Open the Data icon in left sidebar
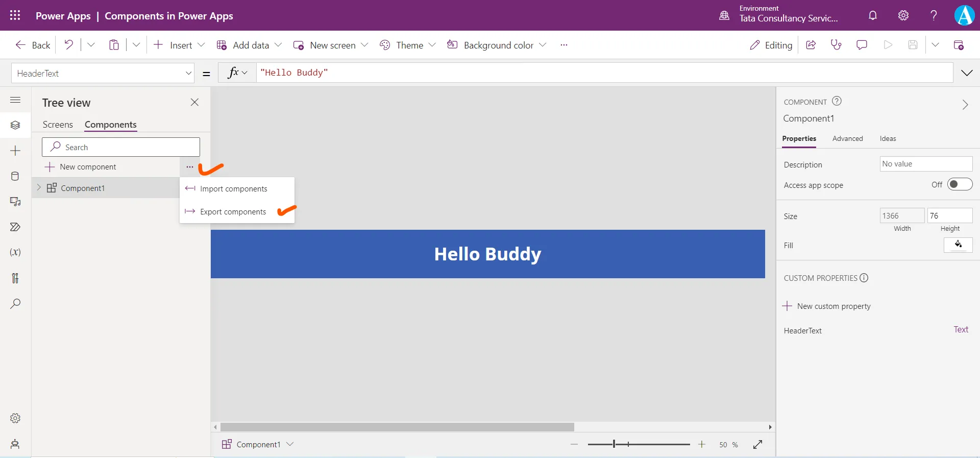 [15, 176]
